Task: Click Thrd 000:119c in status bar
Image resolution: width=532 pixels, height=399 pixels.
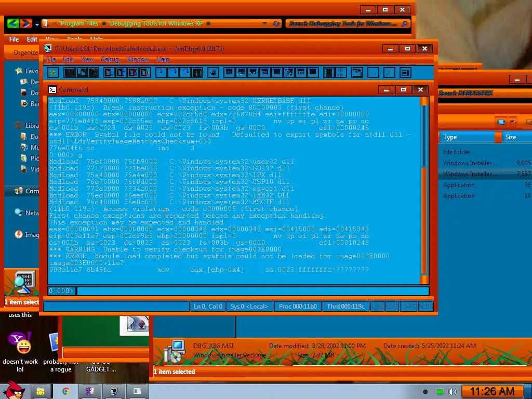Action: click(x=345, y=307)
